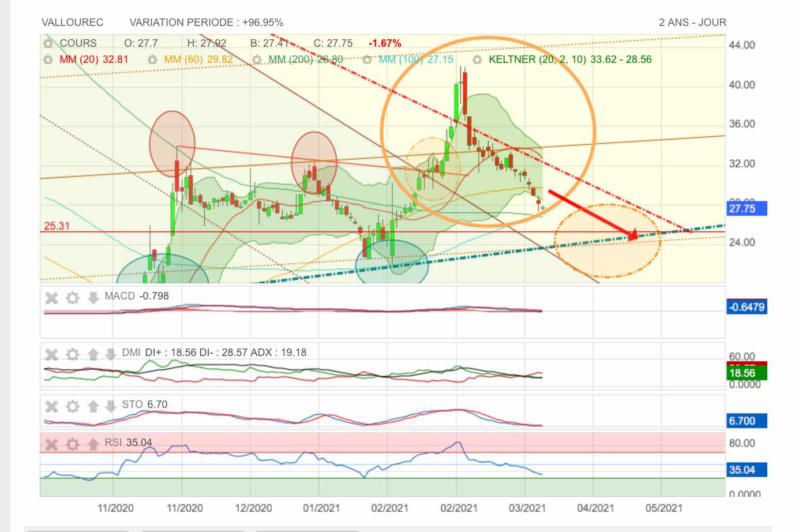Click the MM (60) 29.82 legend
The image size is (795, 532).
198,59
